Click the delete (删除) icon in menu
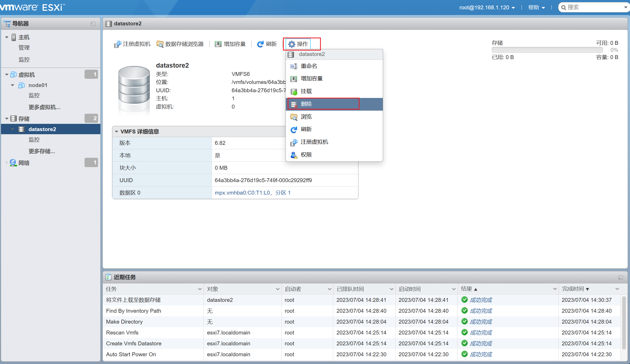 coord(294,104)
